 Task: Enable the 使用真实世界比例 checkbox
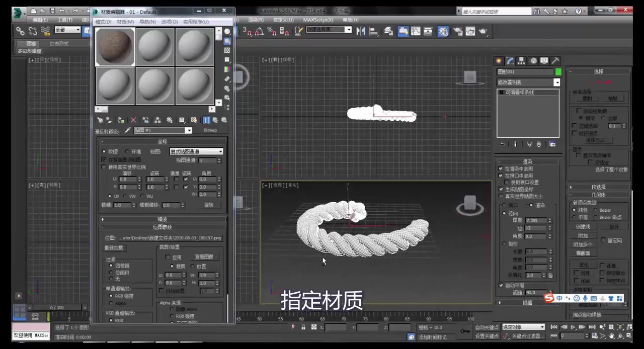(103, 166)
